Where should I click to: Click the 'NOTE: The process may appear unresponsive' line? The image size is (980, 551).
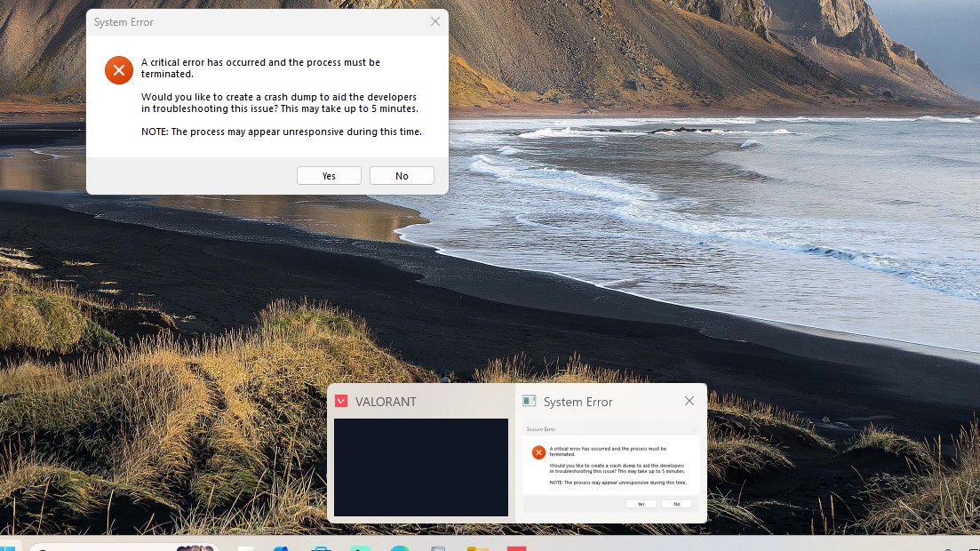pyautogui.click(x=282, y=132)
